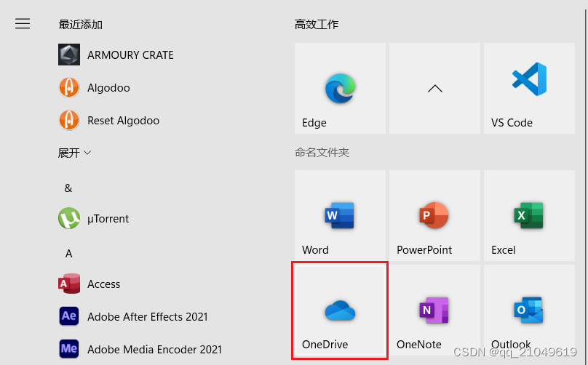The height and width of the screenshot is (365, 588).
Task: Jump to the & letter header
Action: click(68, 188)
